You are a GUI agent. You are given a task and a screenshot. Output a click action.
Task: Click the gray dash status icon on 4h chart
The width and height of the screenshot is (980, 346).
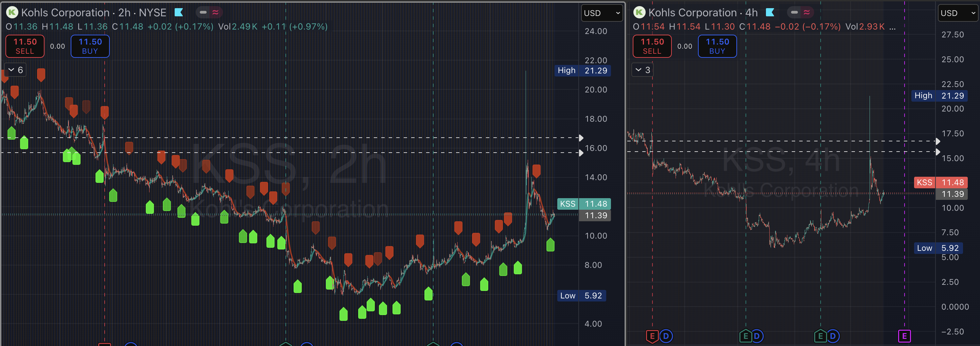[794, 13]
